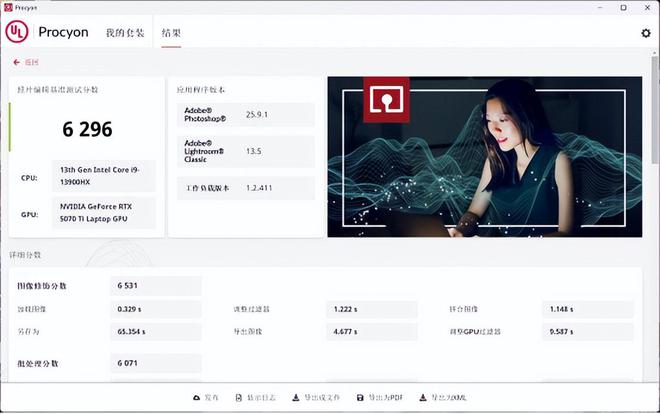This screenshot has height=414, width=660.
Task: Go back with the red arrow link
Action: [26, 62]
